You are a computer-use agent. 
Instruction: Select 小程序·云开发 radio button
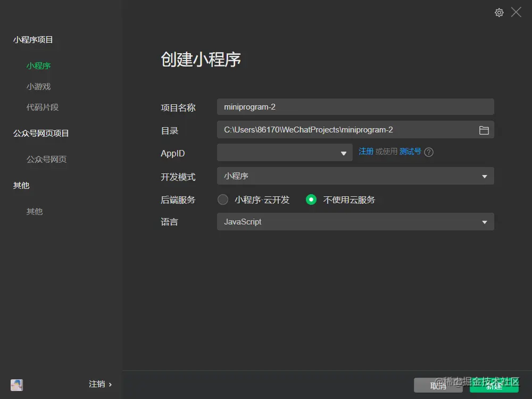click(223, 199)
